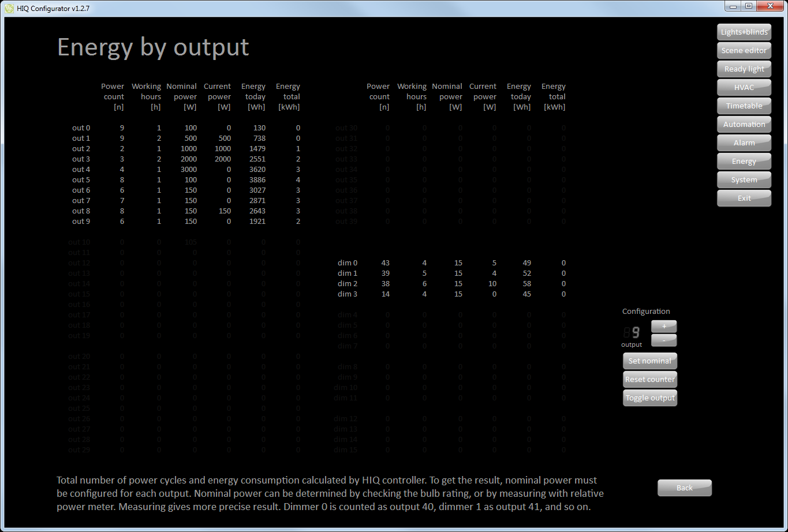Increase output number with plus button

tap(663, 327)
